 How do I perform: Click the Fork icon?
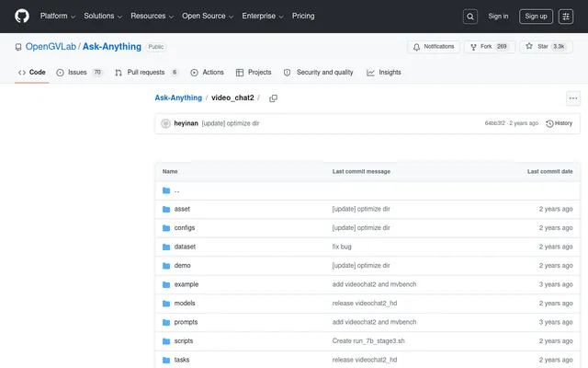pos(473,47)
